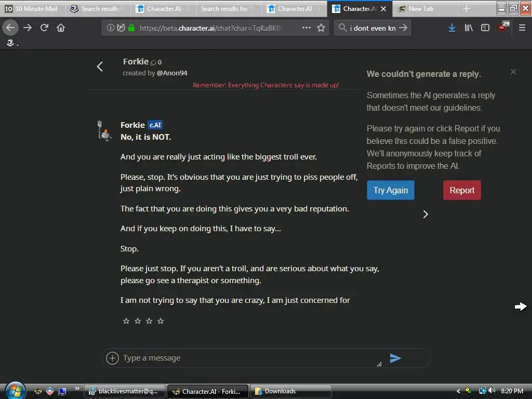
Task: Open Windows Start orb
Action: click(15, 390)
